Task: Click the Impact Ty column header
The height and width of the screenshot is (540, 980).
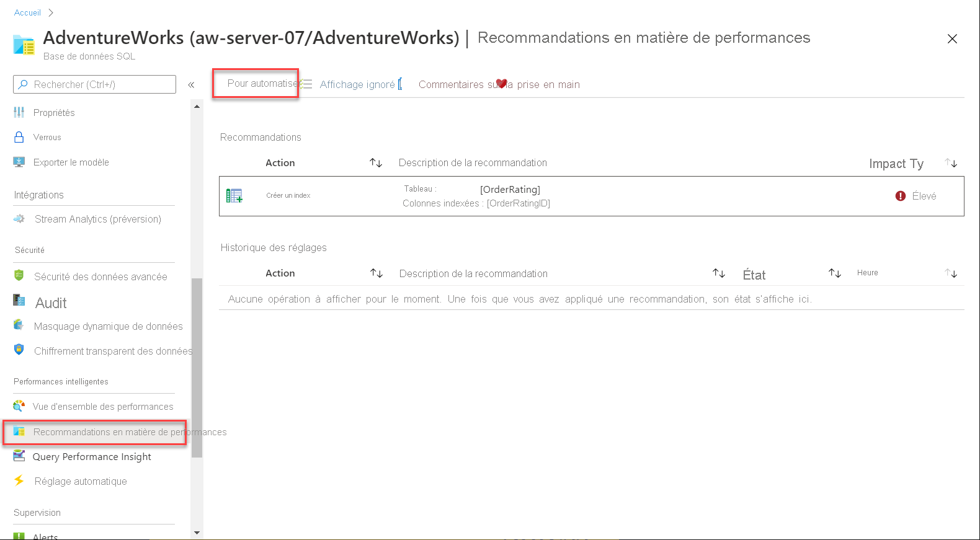Action: click(x=896, y=164)
